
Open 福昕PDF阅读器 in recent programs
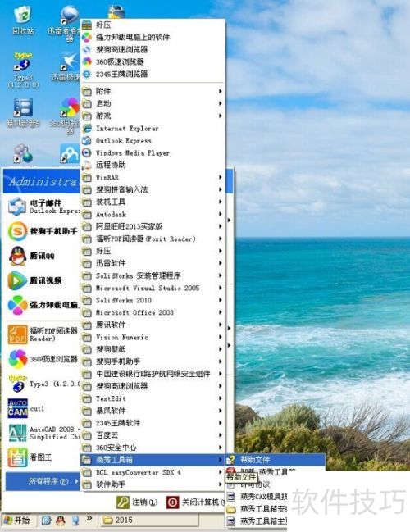43,334
